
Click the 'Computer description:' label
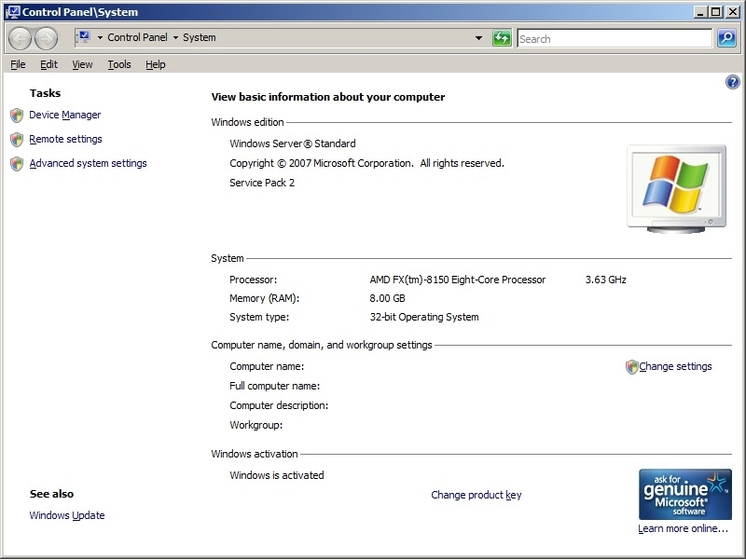279,405
